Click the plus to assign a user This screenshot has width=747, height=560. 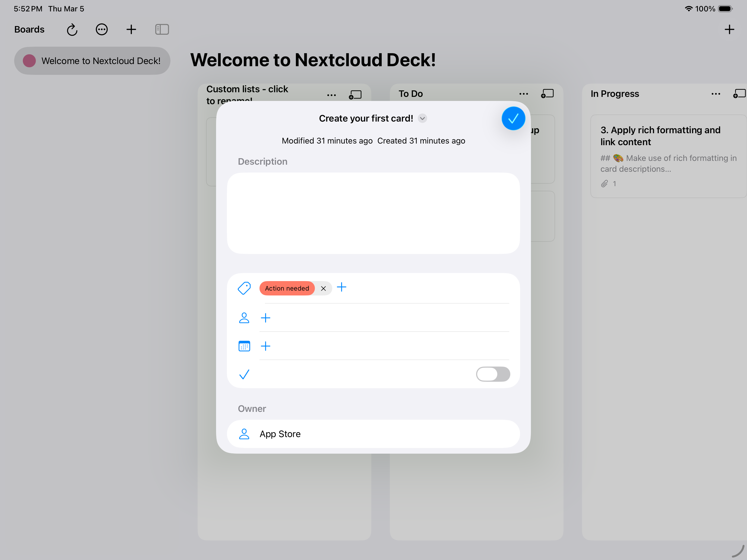pos(265,318)
